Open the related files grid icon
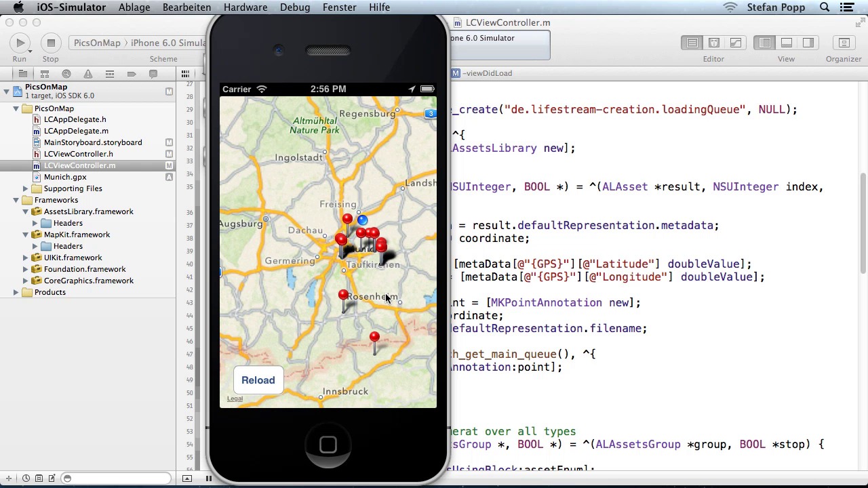The height and width of the screenshot is (488, 868). tap(185, 73)
